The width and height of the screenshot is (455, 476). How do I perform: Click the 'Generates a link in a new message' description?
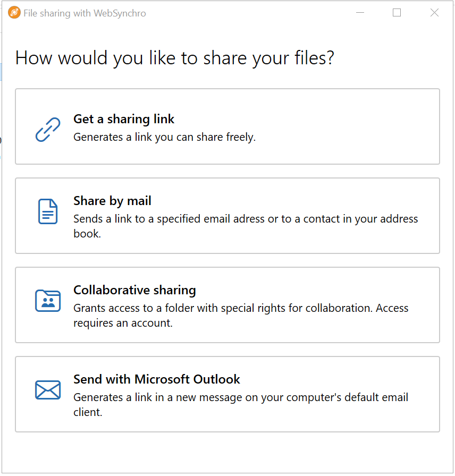[x=241, y=405]
